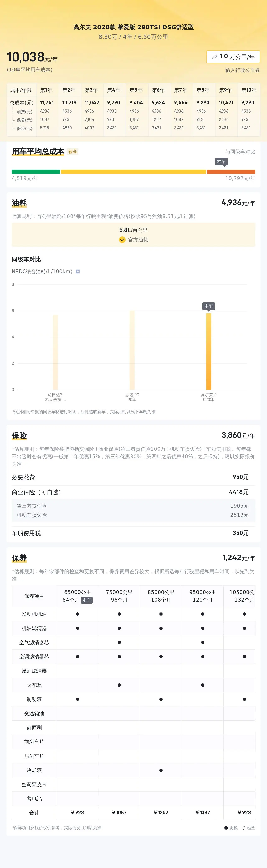
Task: Click 火花塞 dot under 95000公里
Action: 203,685
